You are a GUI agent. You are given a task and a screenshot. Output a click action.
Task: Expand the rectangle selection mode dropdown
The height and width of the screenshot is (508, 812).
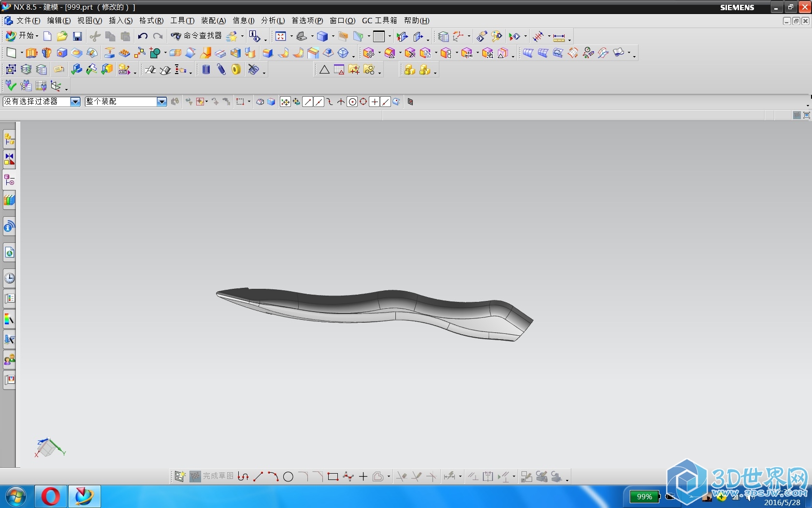pyautogui.click(x=249, y=102)
